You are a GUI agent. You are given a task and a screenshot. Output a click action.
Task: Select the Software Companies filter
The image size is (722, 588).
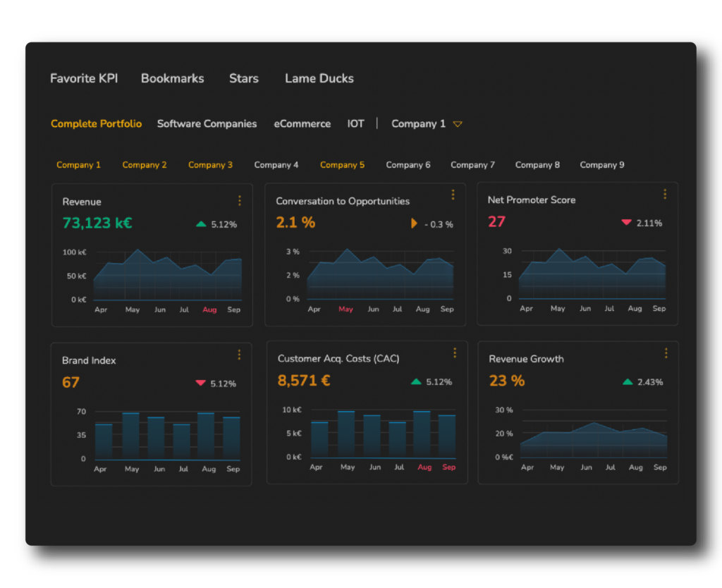pyautogui.click(x=207, y=123)
